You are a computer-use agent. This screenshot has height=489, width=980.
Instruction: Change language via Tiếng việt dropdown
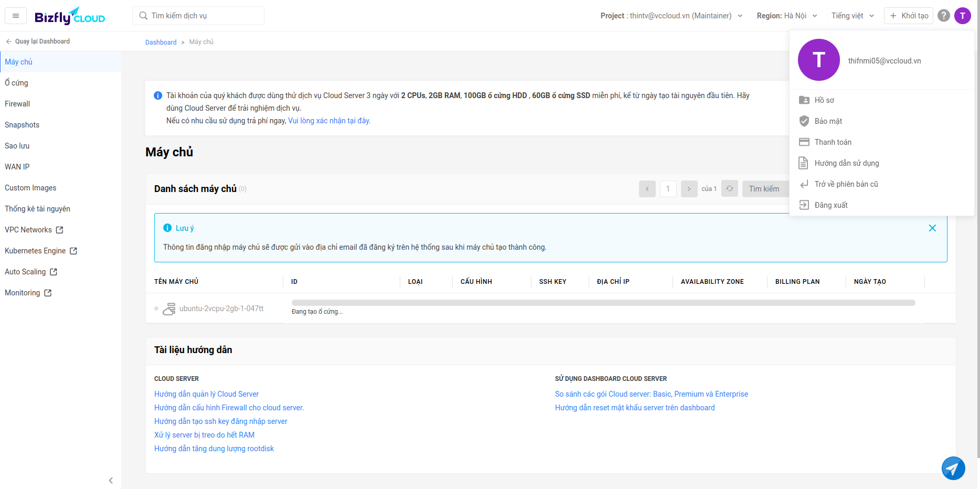pos(853,16)
